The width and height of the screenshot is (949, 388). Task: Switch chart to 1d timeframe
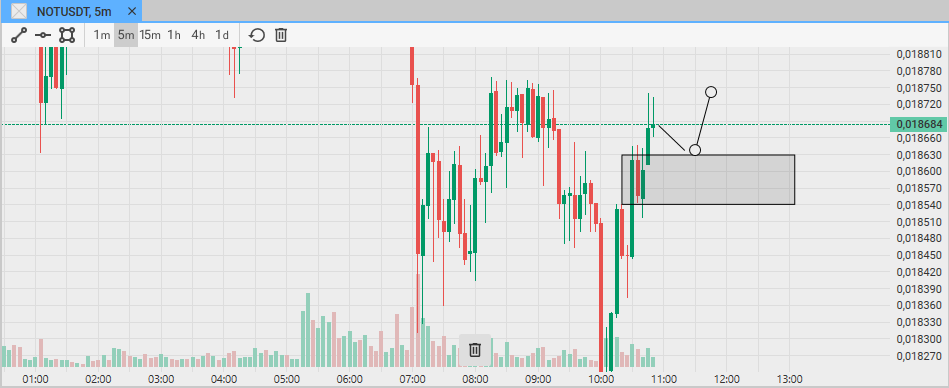click(222, 35)
